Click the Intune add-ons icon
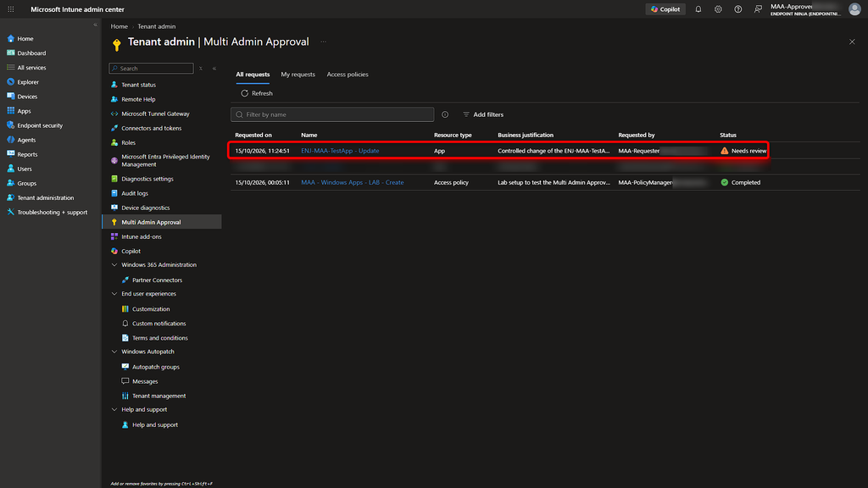 click(x=114, y=236)
